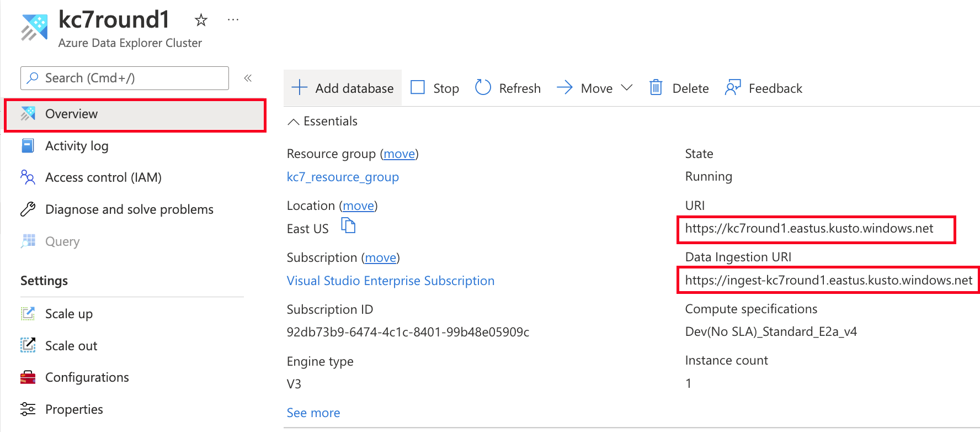
Task: Click the Scale up icon
Action: pyautogui.click(x=28, y=313)
